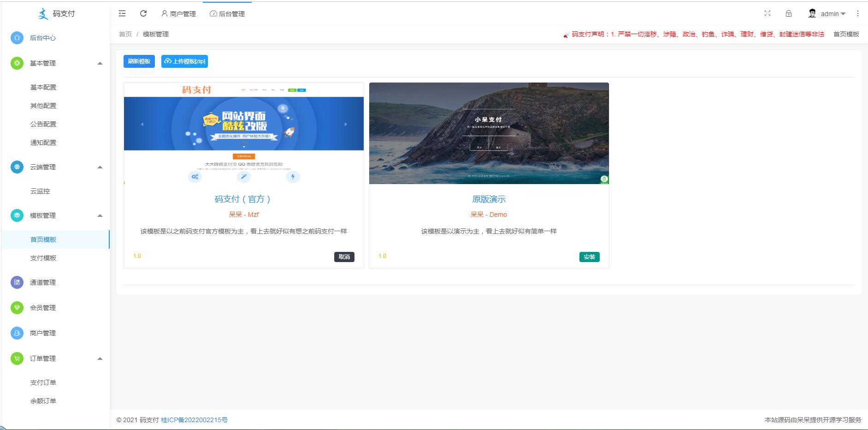The image size is (868, 430).
Task: Collapse the 基本管理 menu section
Action: point(100,63)
